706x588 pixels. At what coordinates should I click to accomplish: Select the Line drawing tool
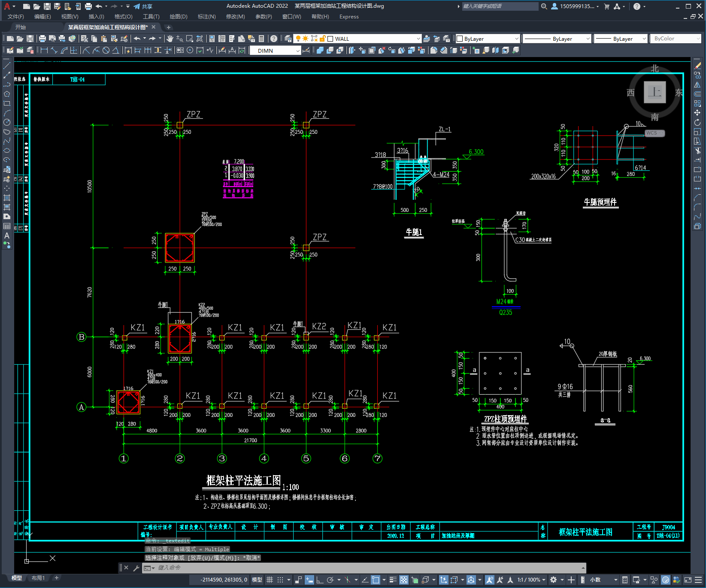click(x=7, y=66)
